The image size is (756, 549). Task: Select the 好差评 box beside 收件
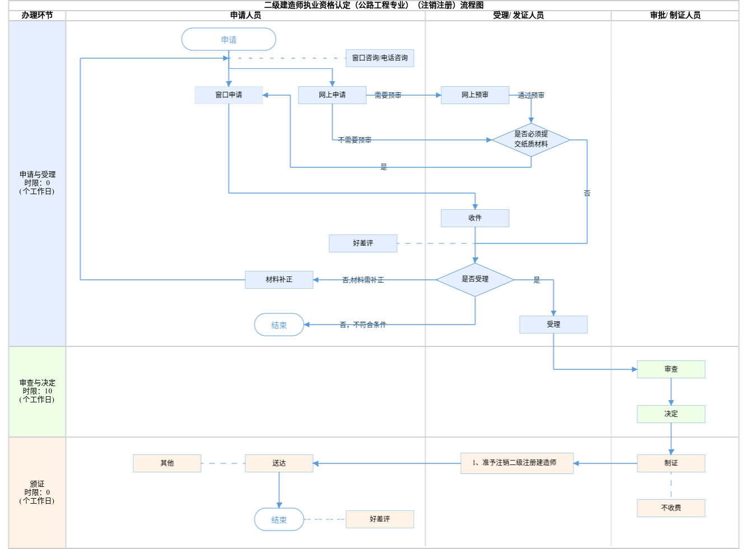[x=363, y=243]
